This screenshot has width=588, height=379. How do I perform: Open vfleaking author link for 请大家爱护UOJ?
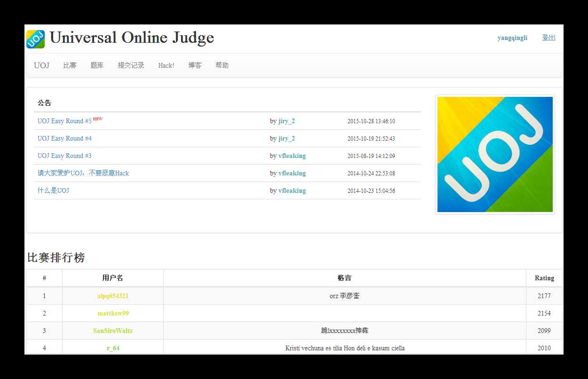point(292,174)
